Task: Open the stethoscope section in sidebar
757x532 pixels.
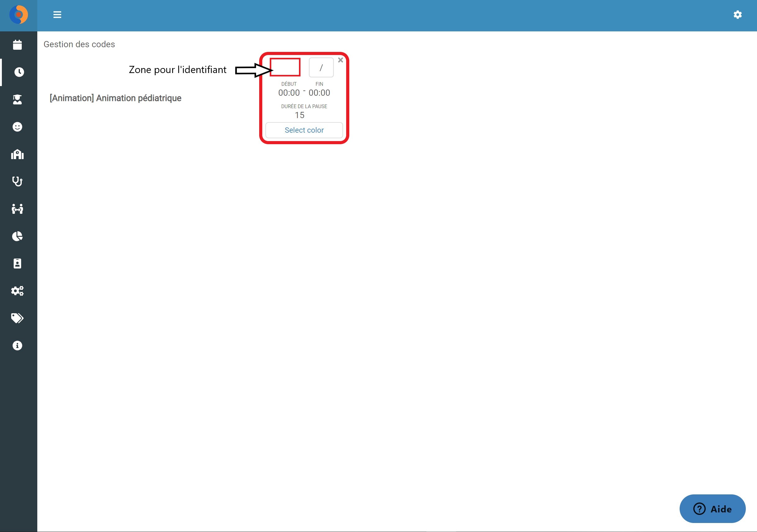Action: click(17, 181)
